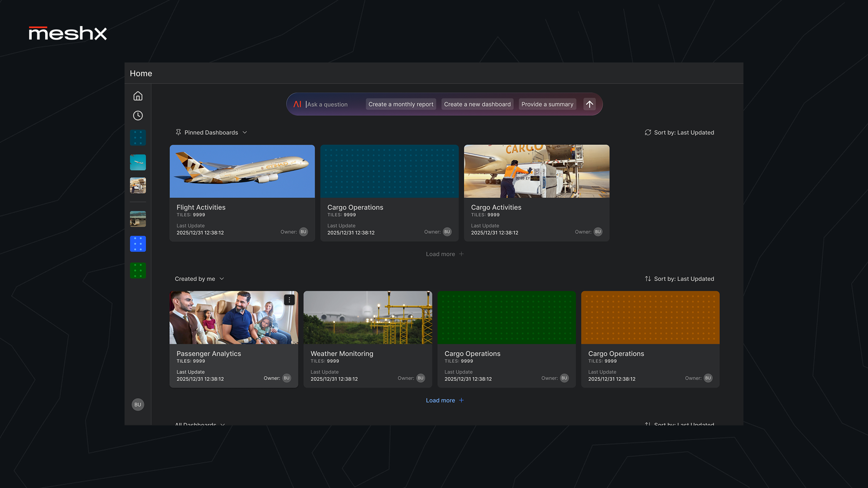Image resolution: width=868 pixels, height=488 pixels.
Task: Open the green dotted dashboard sidebar shortcut
Action: [x=138, y=271]
